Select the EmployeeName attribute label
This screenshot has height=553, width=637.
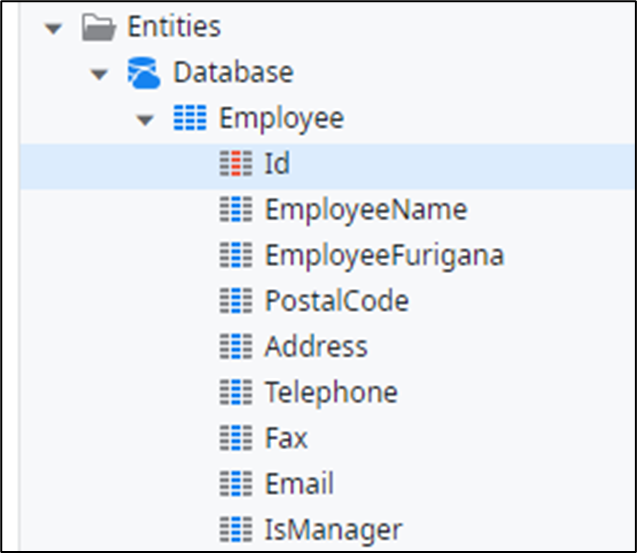click(x=365, y=210)
